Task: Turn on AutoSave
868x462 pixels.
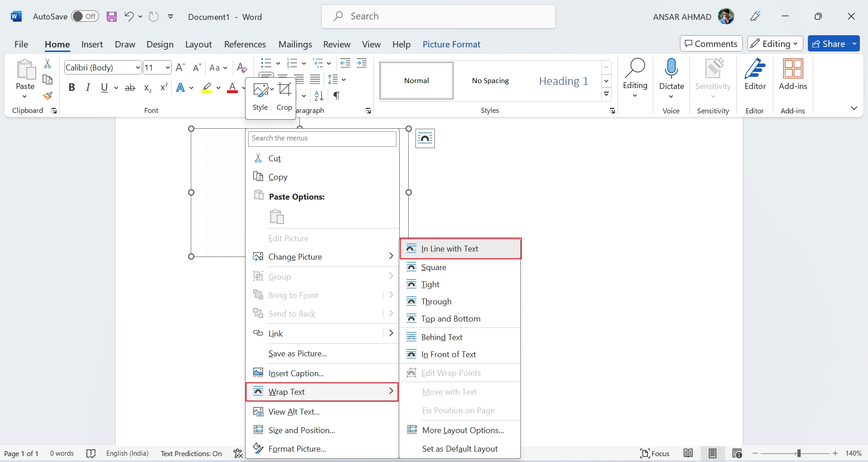Action: (85, 16)
